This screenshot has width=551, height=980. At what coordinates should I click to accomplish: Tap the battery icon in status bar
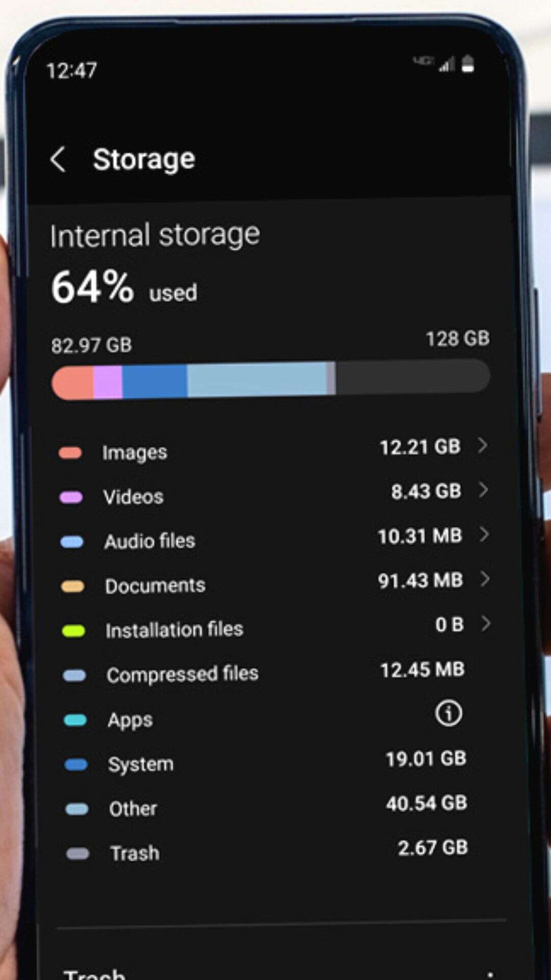point(468,64)
